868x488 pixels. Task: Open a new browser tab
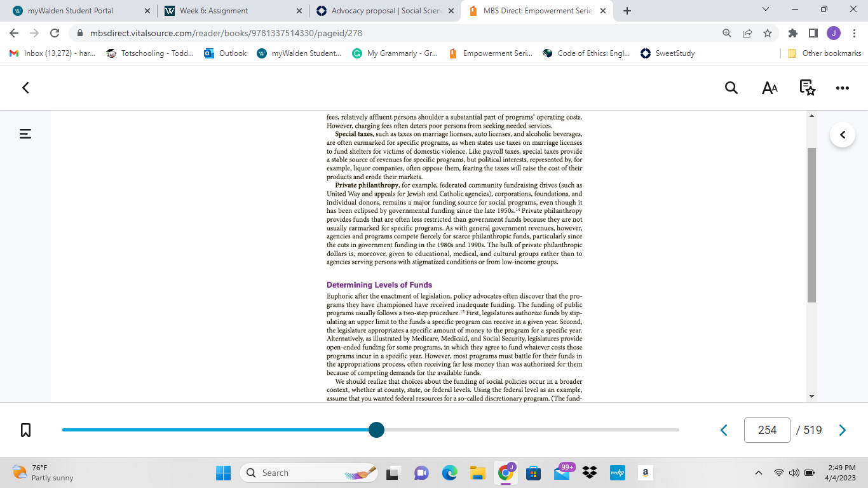[x=627, y=11]
